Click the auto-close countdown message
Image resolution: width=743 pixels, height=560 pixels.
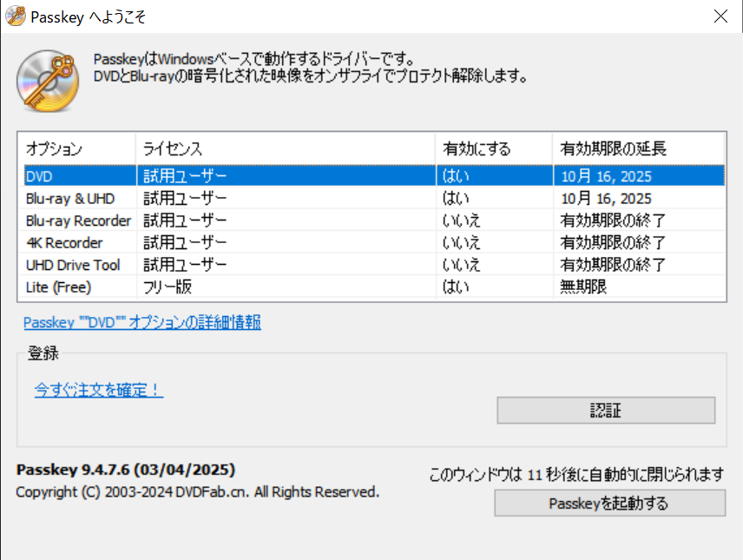(576, 474)
